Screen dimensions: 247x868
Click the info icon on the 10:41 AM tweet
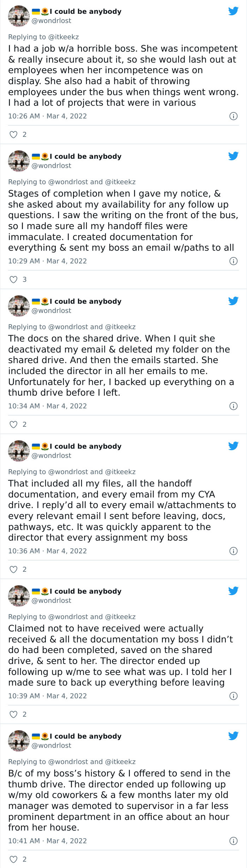(x=234, y=841)
